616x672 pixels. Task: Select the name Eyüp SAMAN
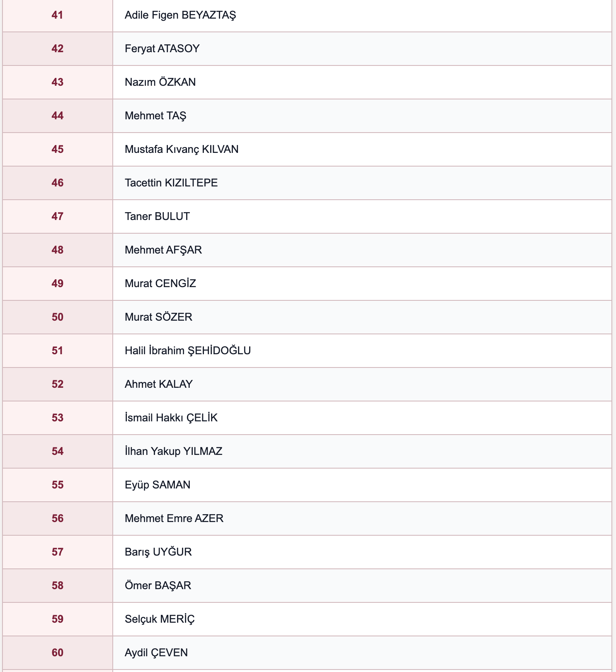tap(158, 485)
